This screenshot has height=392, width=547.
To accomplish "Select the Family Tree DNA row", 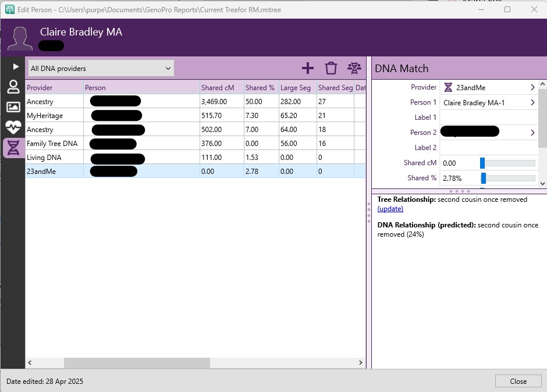I will click(x=196, y=143).
